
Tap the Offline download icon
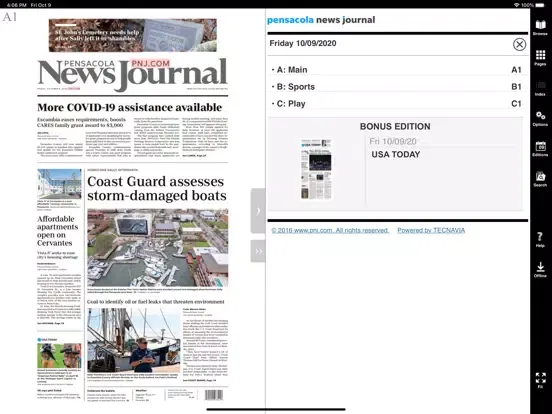click(540, 270)
